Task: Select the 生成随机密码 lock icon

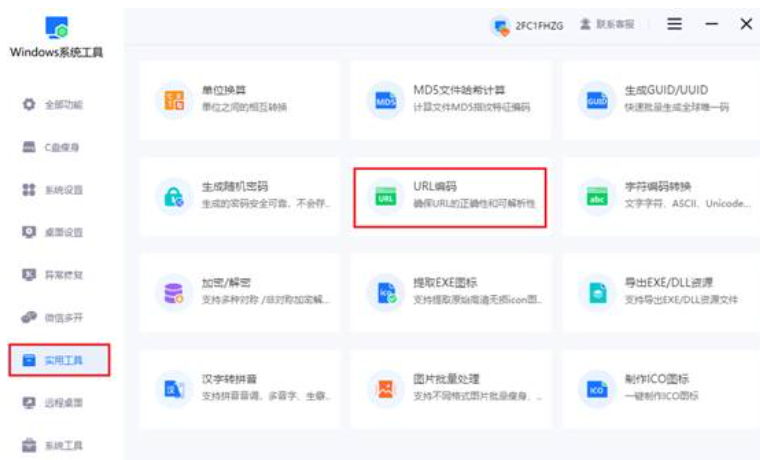Action: click(x=174, y=196)
